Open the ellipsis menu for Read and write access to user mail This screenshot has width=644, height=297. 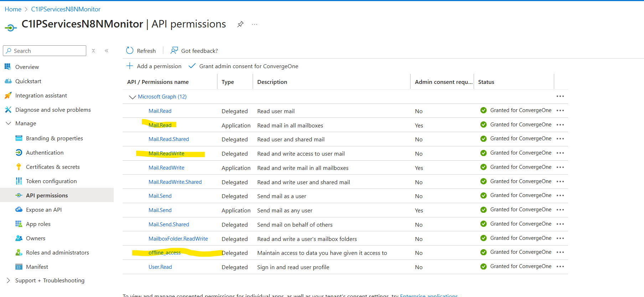[560, 153]
